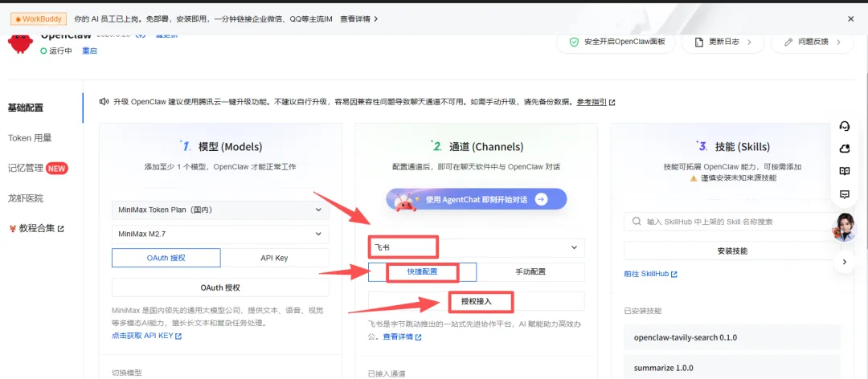This screenshot has width=868, height=379.
Task: Click the WorkBuddy badge in banner
Action: 39,18
